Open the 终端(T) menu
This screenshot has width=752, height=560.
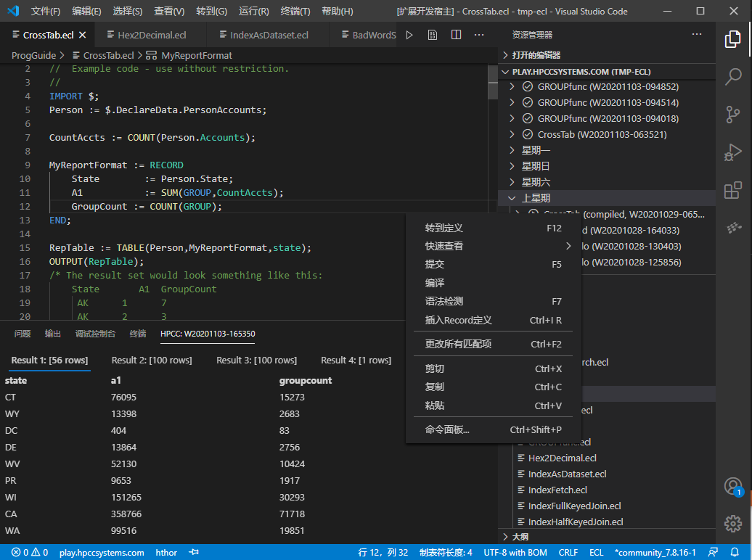[295, 11]
